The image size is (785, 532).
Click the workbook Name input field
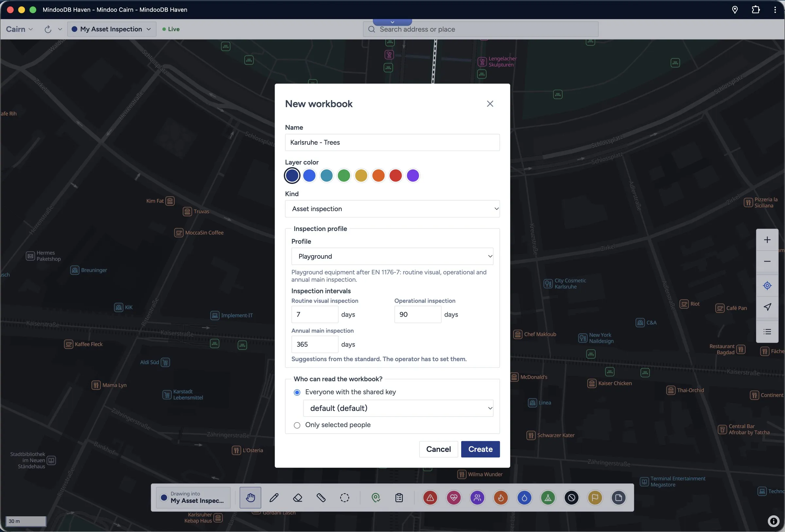(x=392, y=142)
